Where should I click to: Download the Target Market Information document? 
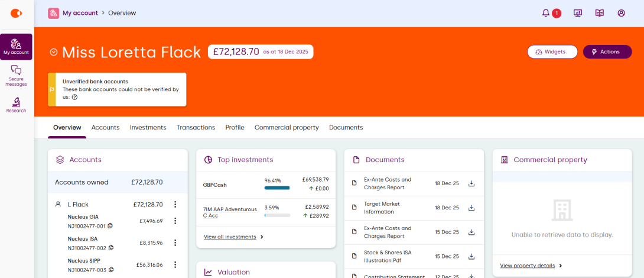[471, 208]
